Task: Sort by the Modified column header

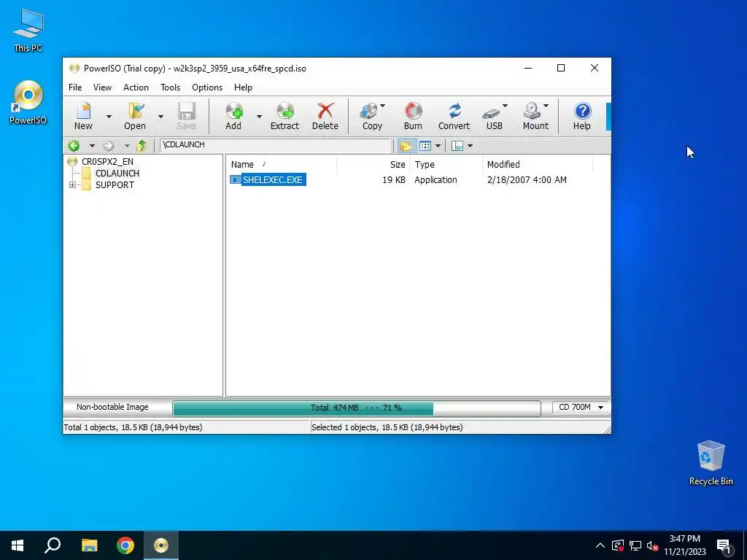Action: 538,165
